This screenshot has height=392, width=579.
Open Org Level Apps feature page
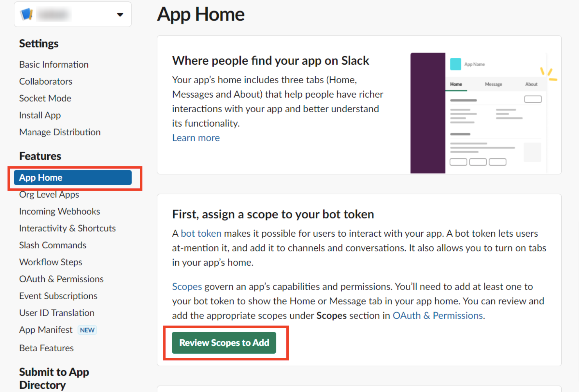click(x=49, y=195)
